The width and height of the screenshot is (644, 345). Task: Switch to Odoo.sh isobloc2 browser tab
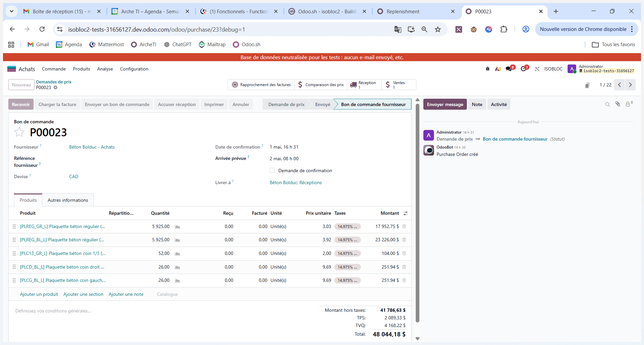click(x=327, y=11)
